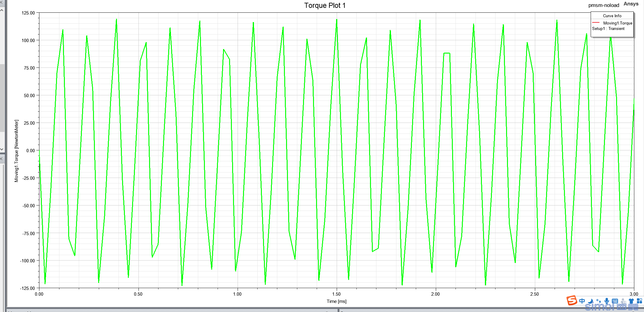
Task: Open the Sogou skin shirt icon
Action: tap(631, 301)
